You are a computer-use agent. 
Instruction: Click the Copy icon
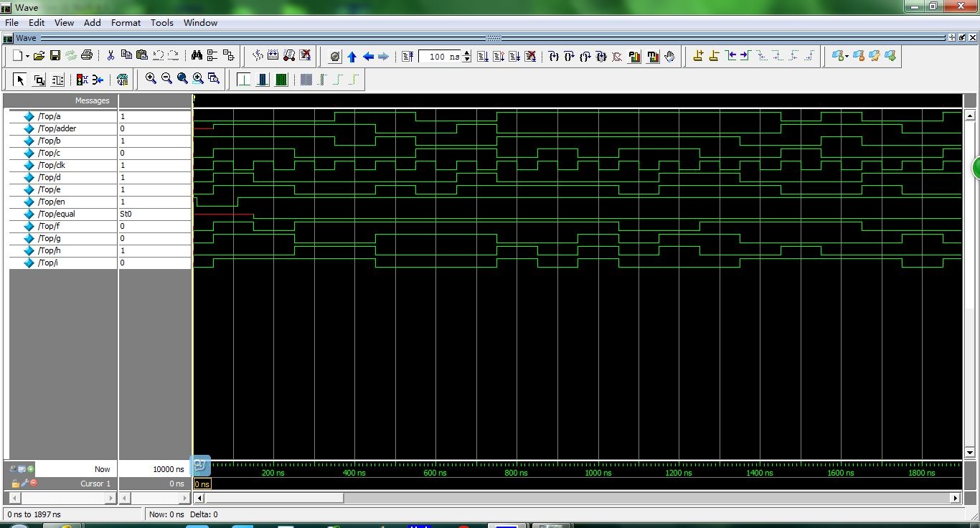(x=126, y=55)
